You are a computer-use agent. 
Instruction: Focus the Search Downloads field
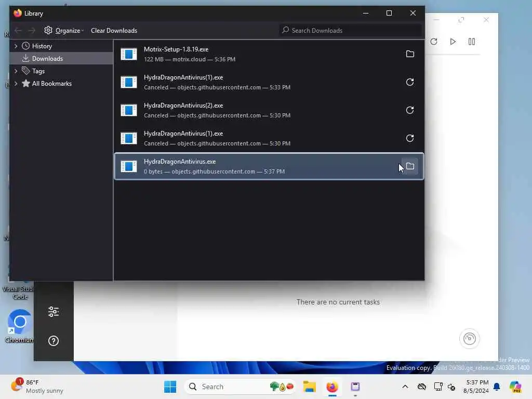351,31
